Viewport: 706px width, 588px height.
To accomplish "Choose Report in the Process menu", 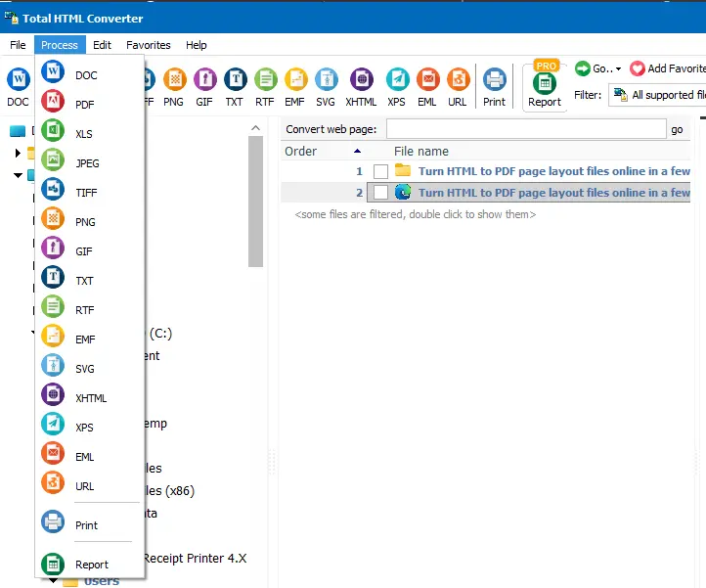I will point(89,564).
